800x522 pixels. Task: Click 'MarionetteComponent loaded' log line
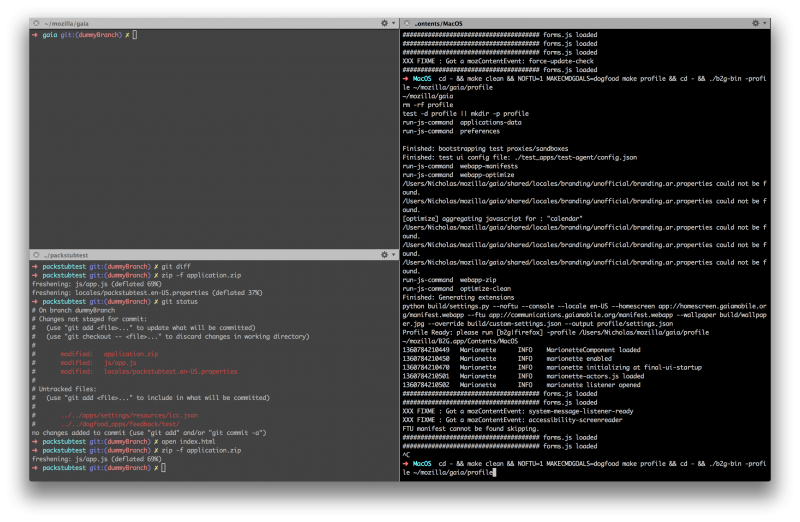coord(521,350)
